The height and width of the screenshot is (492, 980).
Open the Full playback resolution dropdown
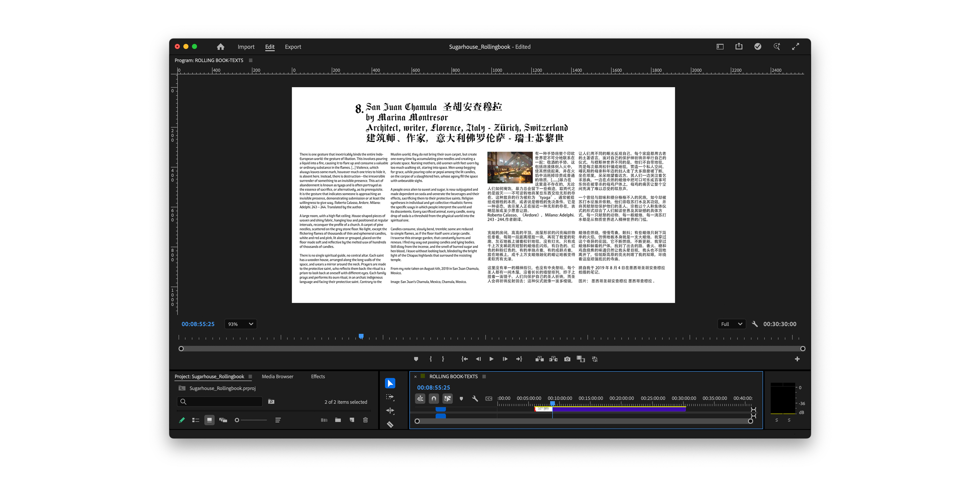click(731, 324)
